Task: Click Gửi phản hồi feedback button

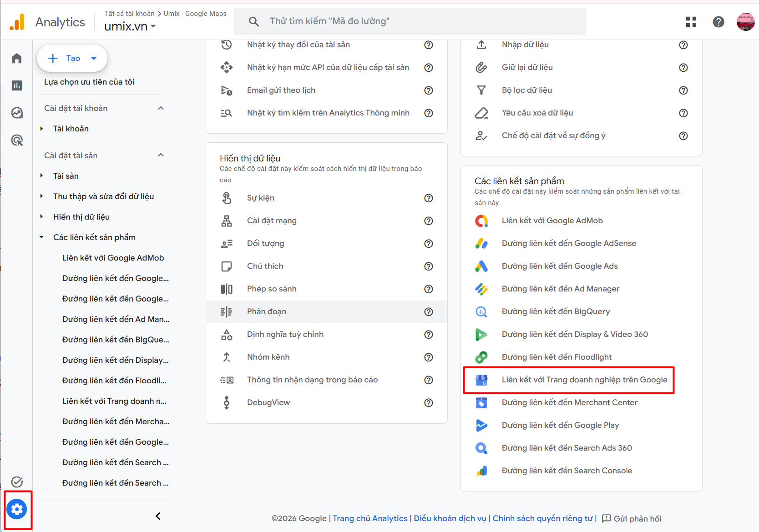Action: (632, 518)
